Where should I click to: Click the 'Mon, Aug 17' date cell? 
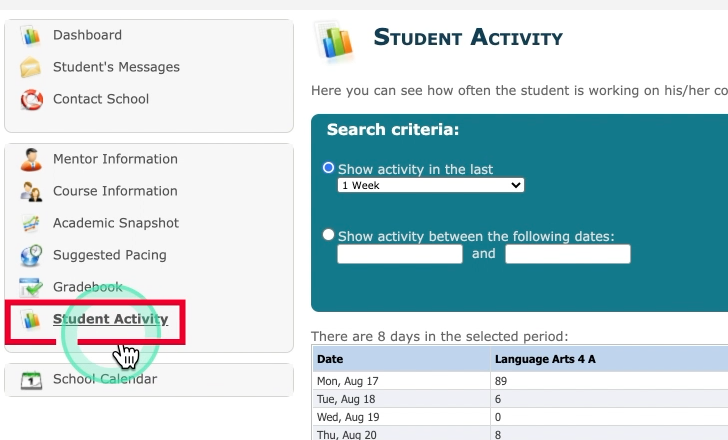tap(402, 381)
